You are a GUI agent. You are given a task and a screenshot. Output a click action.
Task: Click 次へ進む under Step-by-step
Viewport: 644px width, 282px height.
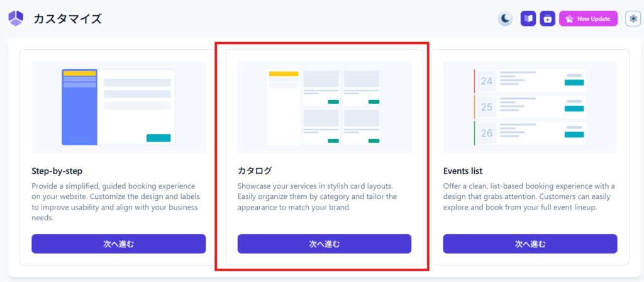(118, 244)
